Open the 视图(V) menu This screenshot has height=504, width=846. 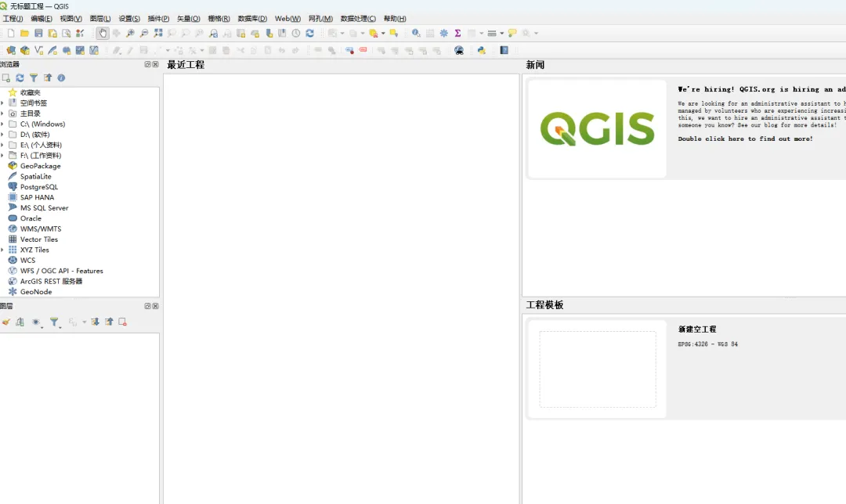(70, 18)
